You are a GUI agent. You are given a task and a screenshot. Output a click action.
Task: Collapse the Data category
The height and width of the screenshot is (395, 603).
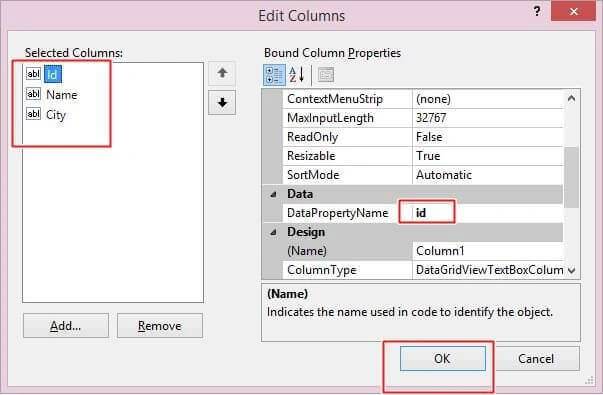[x=273, y=194]
